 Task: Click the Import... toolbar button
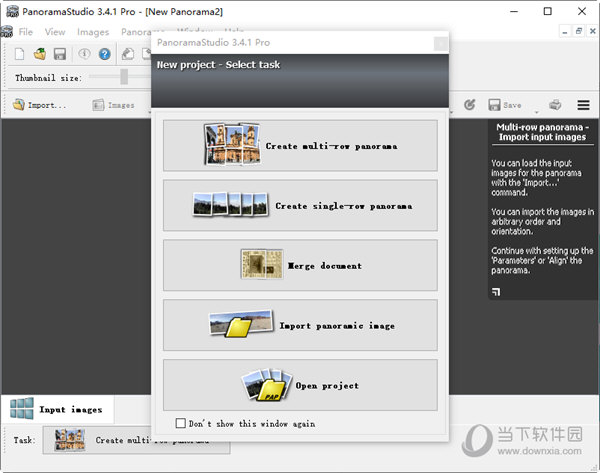[x=39, y=105]
